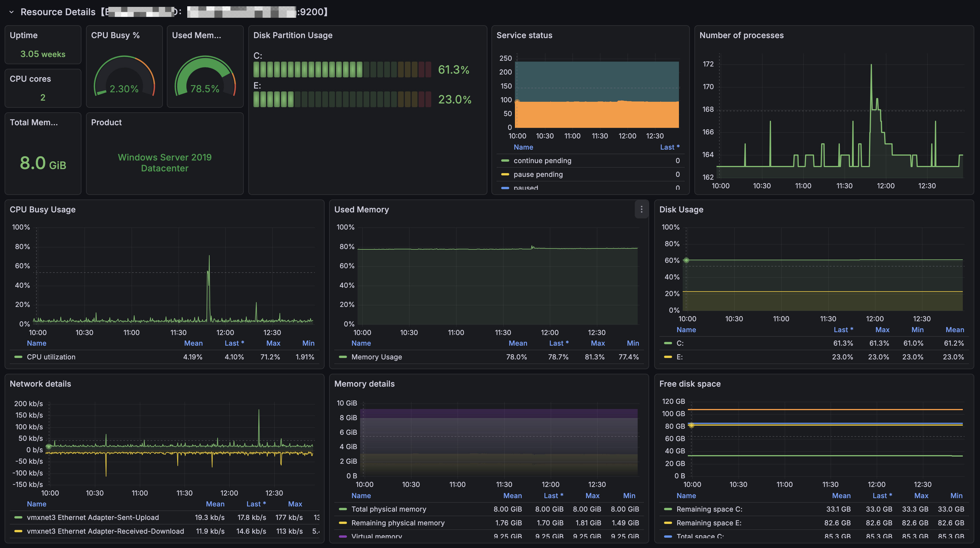
Task: Hide the E: series in Disk Usage
Action: (x=681, y=357)
